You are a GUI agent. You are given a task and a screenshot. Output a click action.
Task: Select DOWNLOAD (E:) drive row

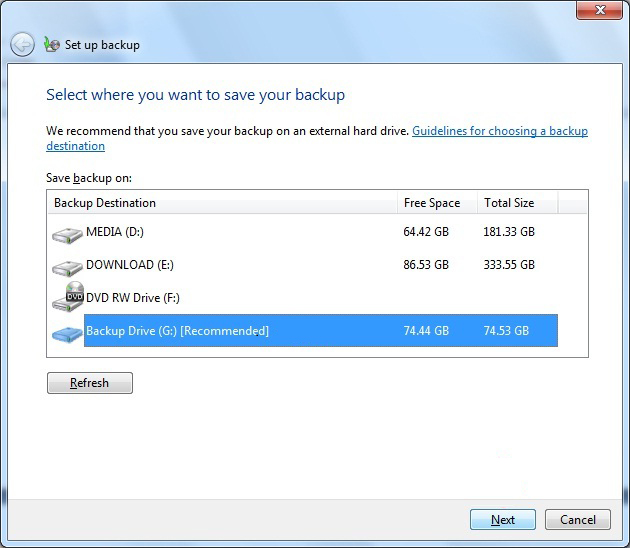(x=130, y=265)
